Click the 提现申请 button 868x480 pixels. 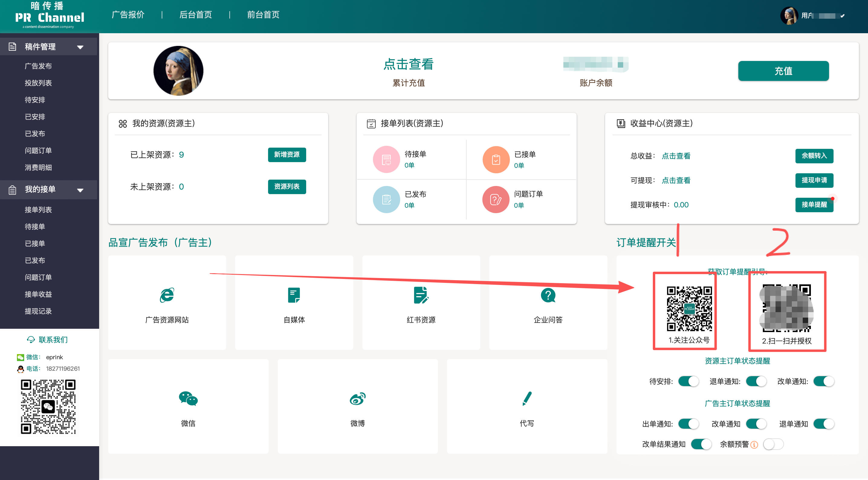[814, 180]
